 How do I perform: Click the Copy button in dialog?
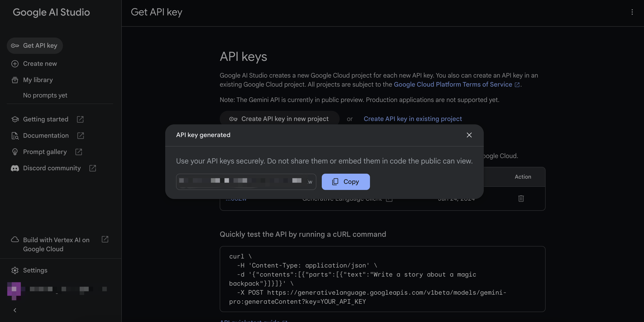pos(346,182)
